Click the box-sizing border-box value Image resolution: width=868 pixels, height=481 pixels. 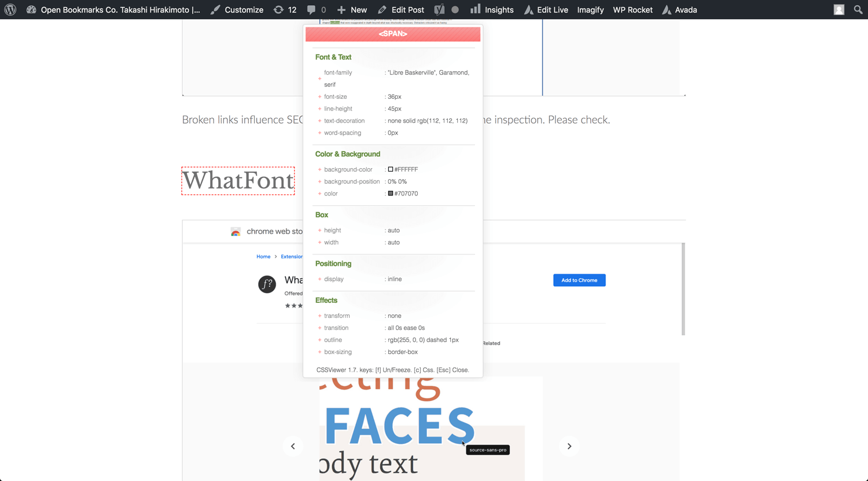403,352
